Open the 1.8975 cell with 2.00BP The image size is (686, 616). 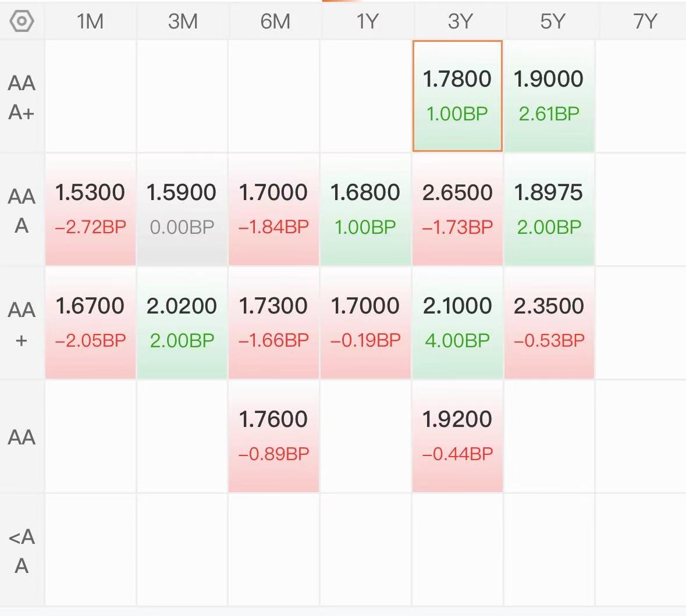pyautogui.click(x=549, y=209)
